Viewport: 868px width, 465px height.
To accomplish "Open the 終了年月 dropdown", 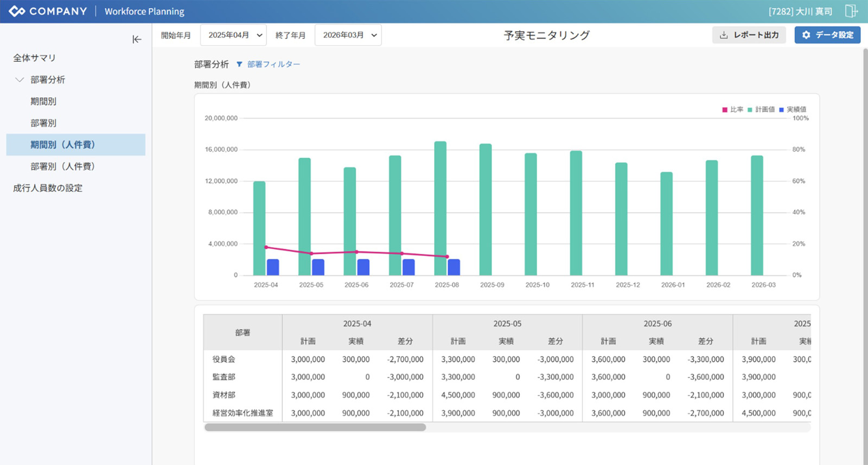I will tap(348, 35).
